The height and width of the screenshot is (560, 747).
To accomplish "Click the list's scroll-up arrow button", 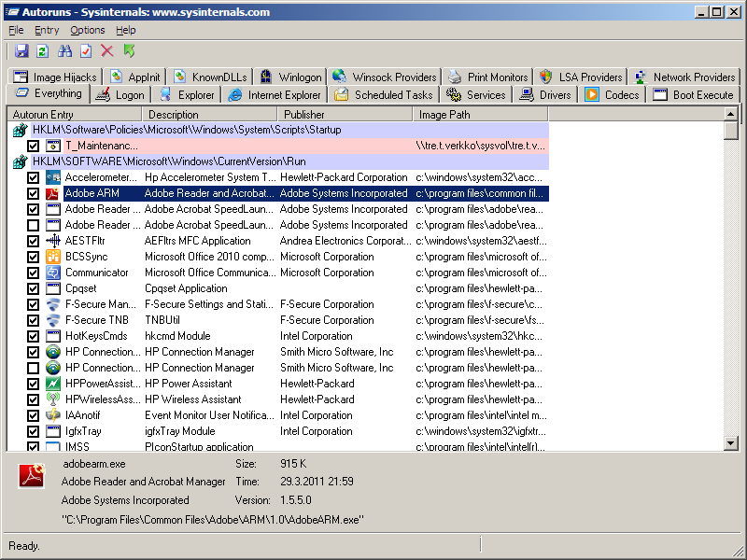I will tap(730, 114).
